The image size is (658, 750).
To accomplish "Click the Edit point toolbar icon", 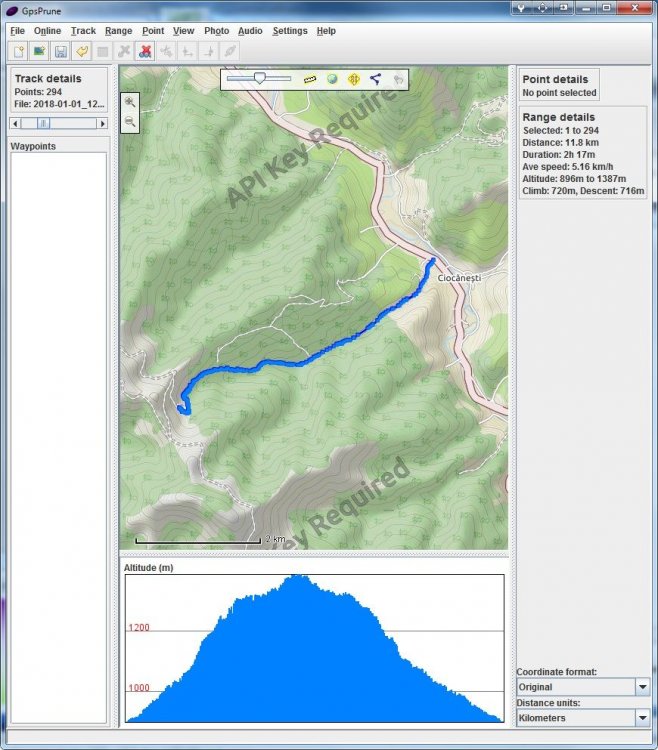I will [103, 52].
